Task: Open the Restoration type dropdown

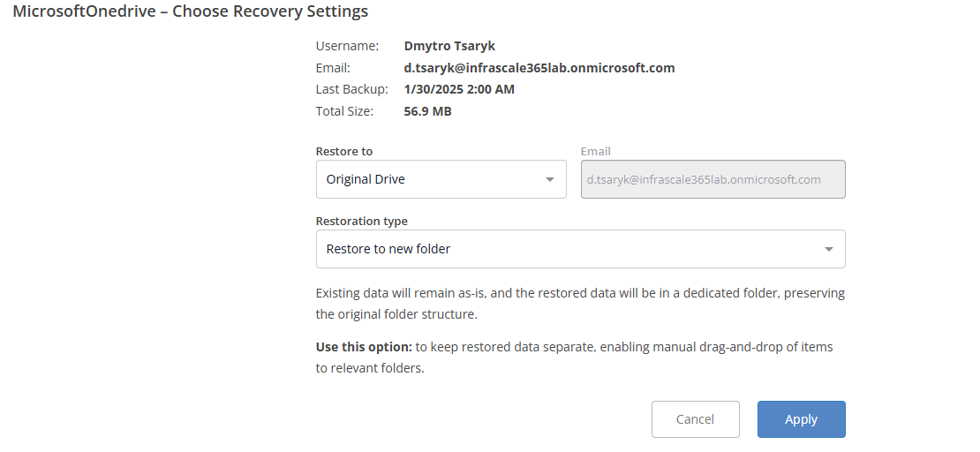Action: click(x=579, y=249)
